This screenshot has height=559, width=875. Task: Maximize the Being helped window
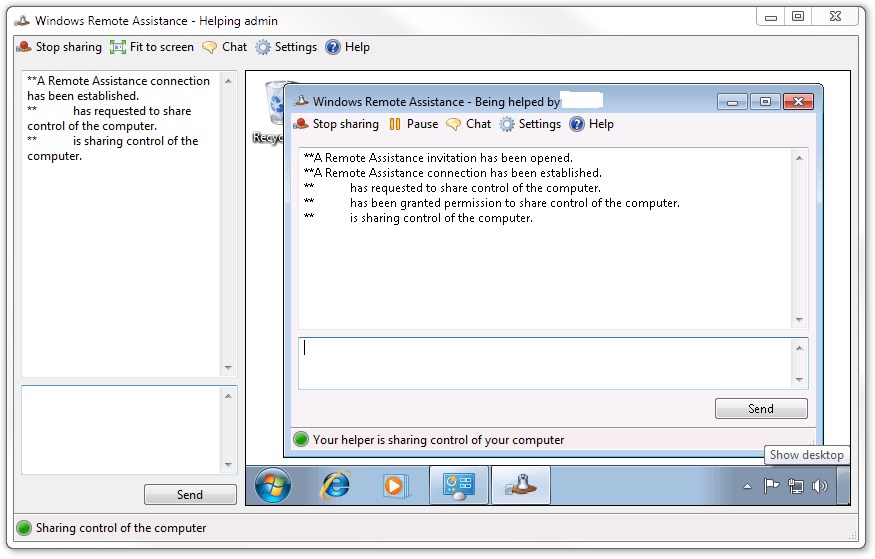(x=765, y=102)
